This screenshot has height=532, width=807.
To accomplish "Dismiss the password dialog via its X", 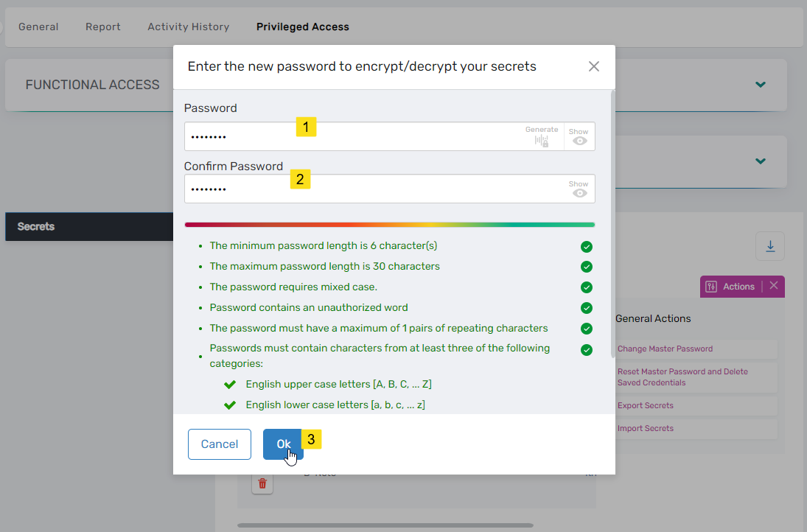I will (594, 66).
